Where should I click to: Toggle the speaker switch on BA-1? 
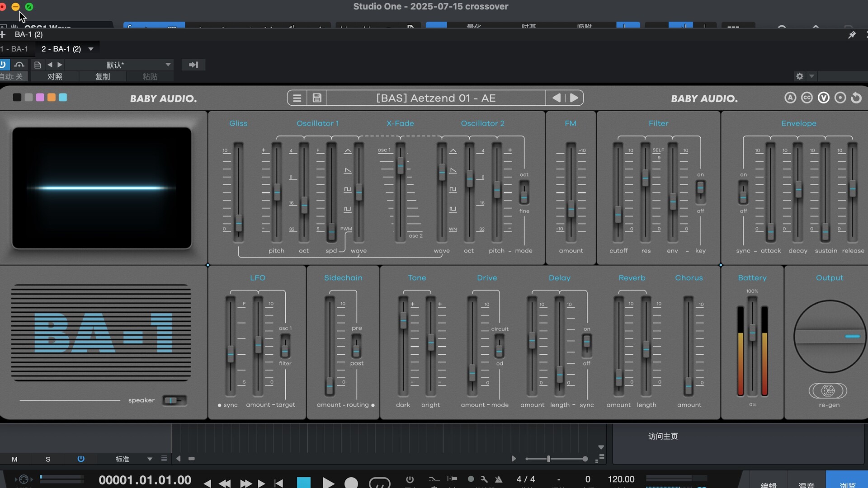174,400
